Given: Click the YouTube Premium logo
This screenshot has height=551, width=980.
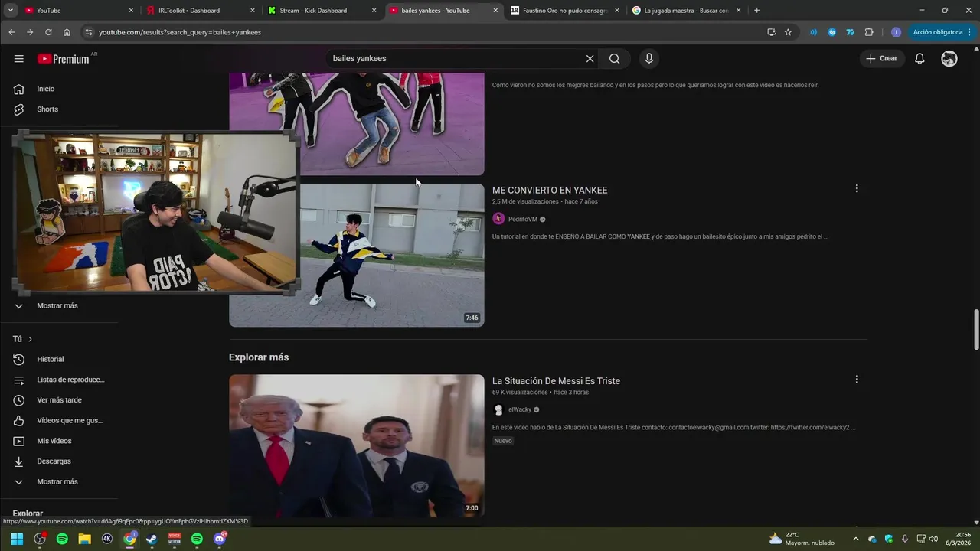Looking at the screenshot, I should (x=64, y=59).
